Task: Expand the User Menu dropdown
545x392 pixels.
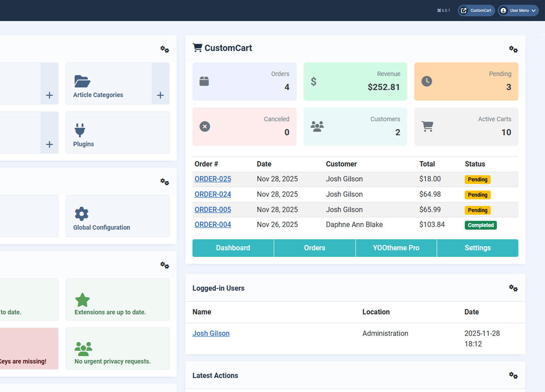Action: click(x=518, y=11)
